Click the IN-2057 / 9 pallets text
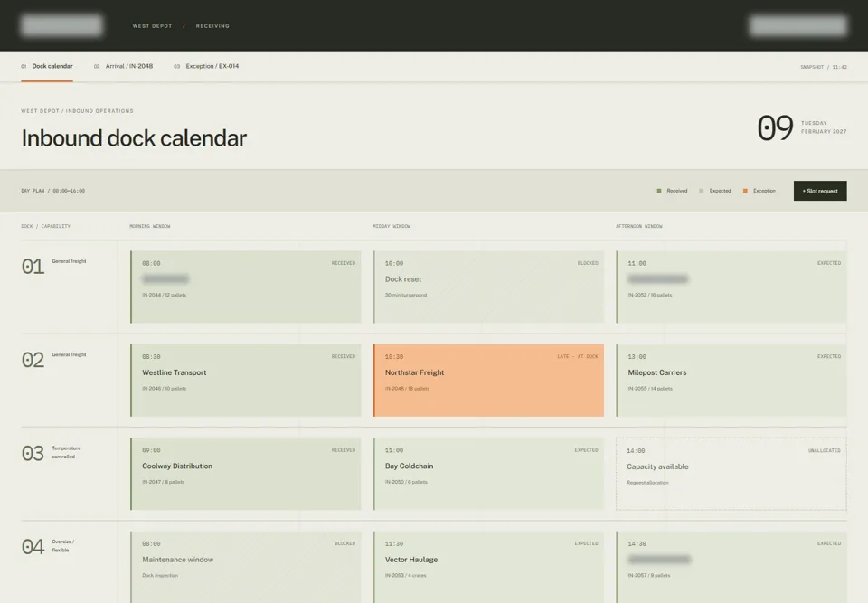 (x=649, y=575)
